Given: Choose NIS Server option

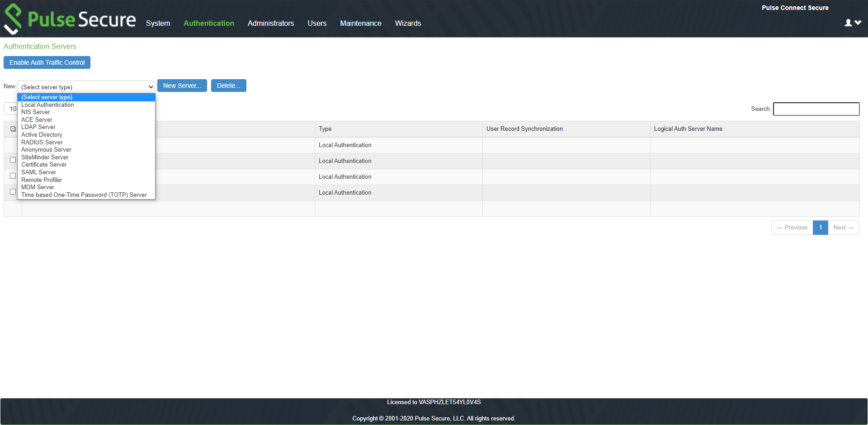Looking at the screenshot, I should pos(86,112).
